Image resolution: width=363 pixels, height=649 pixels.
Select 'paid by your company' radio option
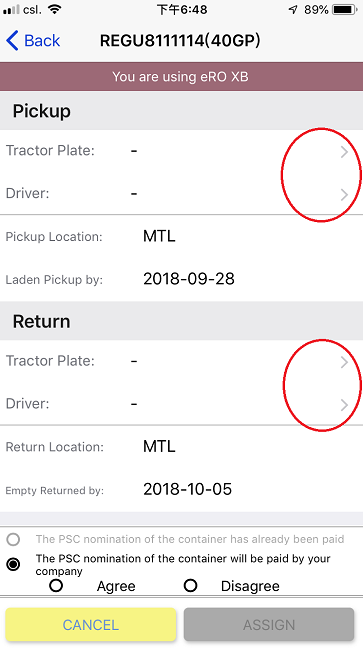tap(13, 564)
